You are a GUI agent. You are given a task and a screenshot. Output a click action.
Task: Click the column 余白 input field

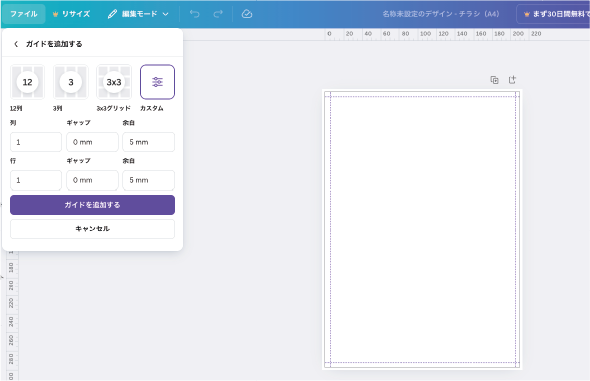pyautogui.click(x=149, y=142)
